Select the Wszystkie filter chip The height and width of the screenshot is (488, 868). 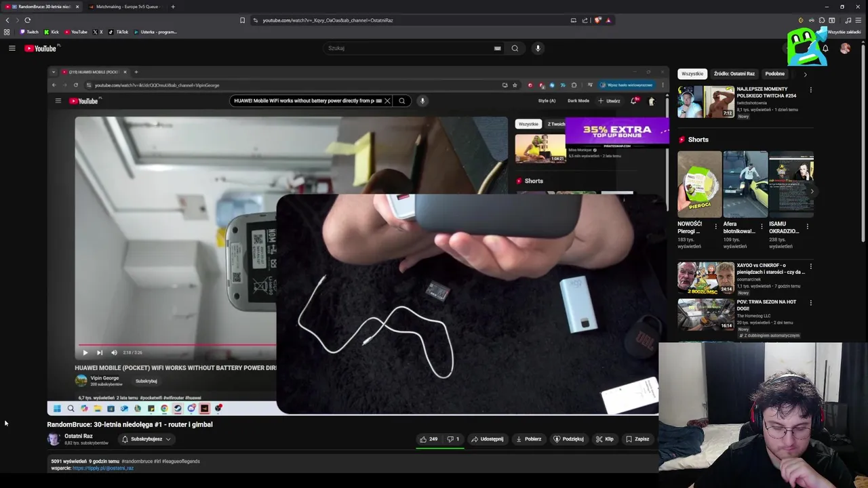click(x=692, y=74)
